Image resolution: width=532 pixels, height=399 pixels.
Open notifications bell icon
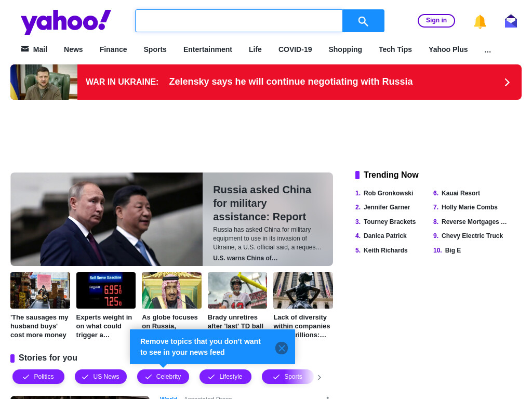pyautogui.click(x=480, y=22)
